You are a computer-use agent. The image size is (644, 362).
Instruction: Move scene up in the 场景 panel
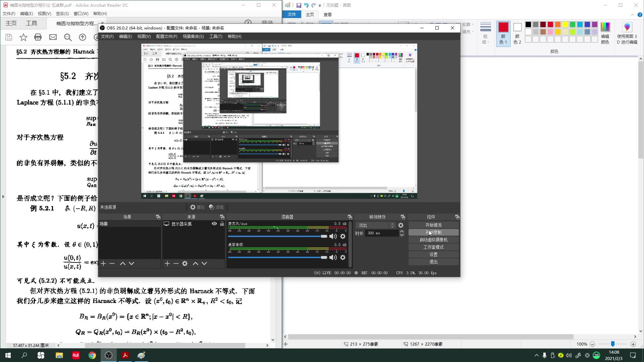tap(123, 263)
